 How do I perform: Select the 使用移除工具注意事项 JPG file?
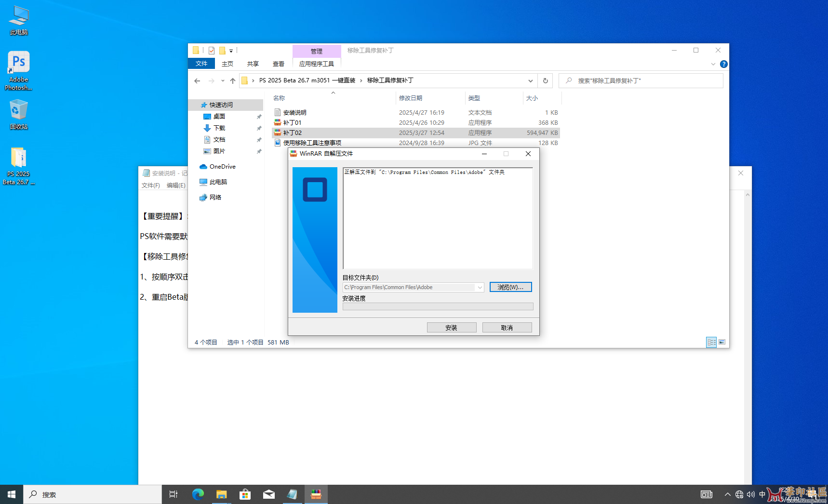416,143
